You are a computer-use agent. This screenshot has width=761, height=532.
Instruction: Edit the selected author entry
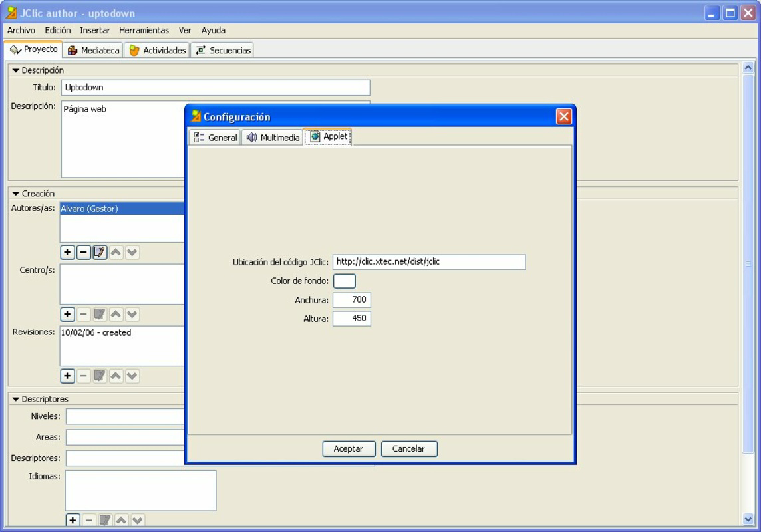click(100, 252)
